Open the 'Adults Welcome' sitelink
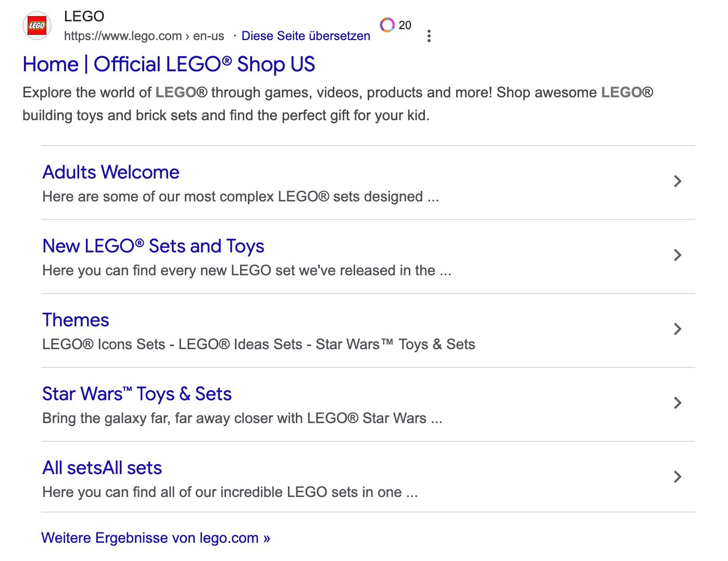The height and width of the screenshot is (561, 728). 111,172
